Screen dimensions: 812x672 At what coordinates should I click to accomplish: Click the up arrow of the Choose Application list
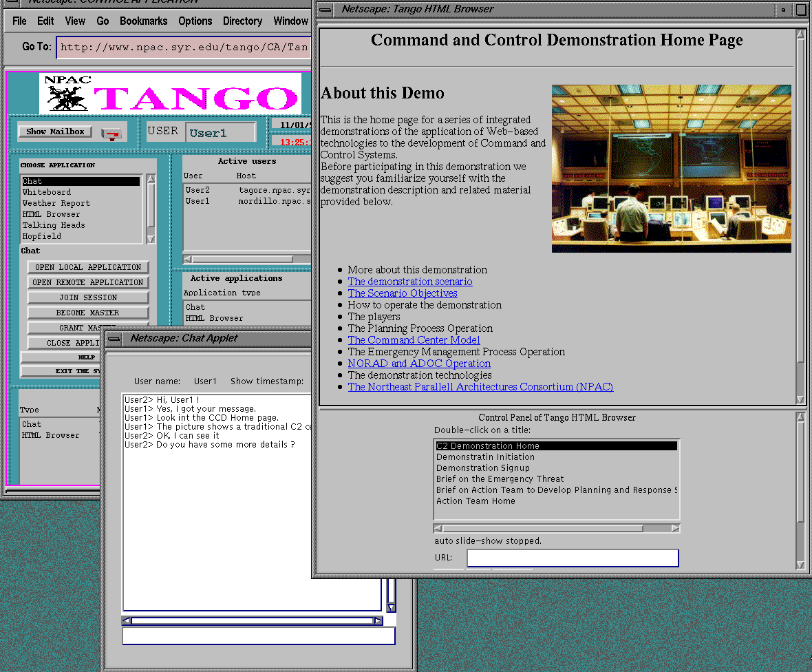(151, 179)
